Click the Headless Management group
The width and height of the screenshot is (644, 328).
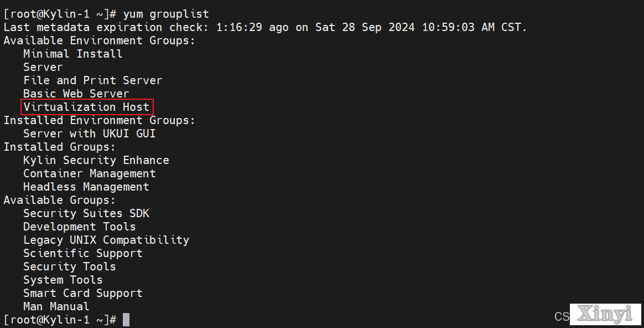pyautogui.click(x=86, y=187)
